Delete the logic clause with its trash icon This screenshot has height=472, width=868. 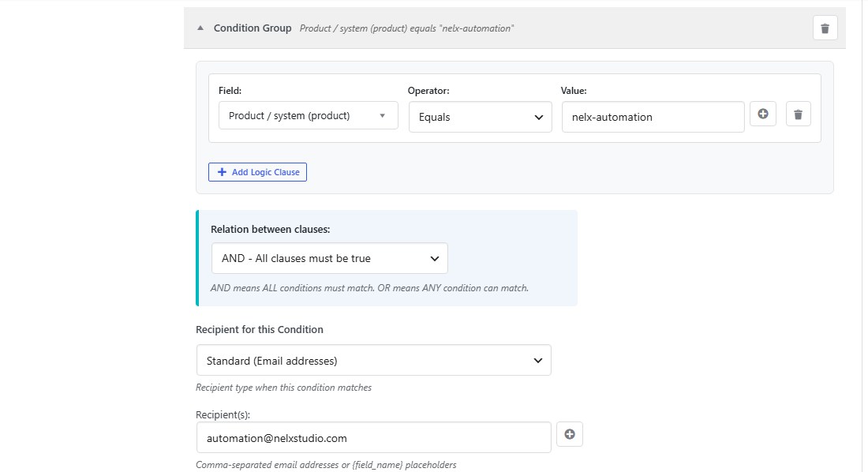[x=799, y=114]
